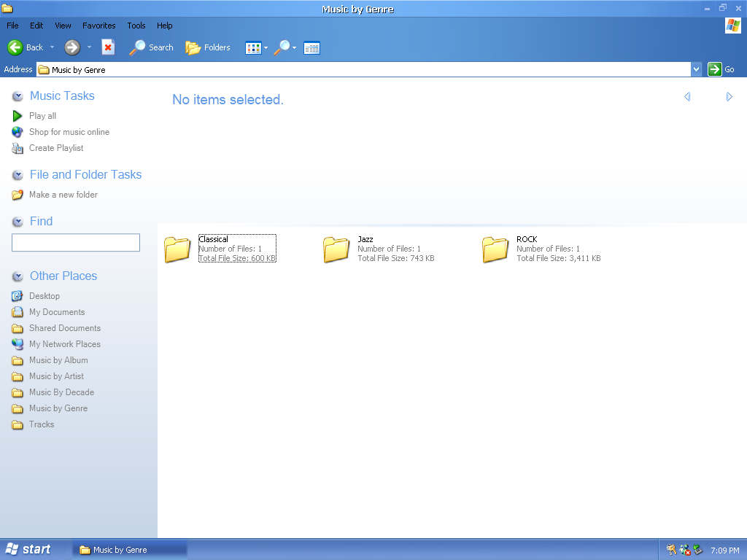
Task: Click the Back navigation button
Action: [x=26, y=47]
